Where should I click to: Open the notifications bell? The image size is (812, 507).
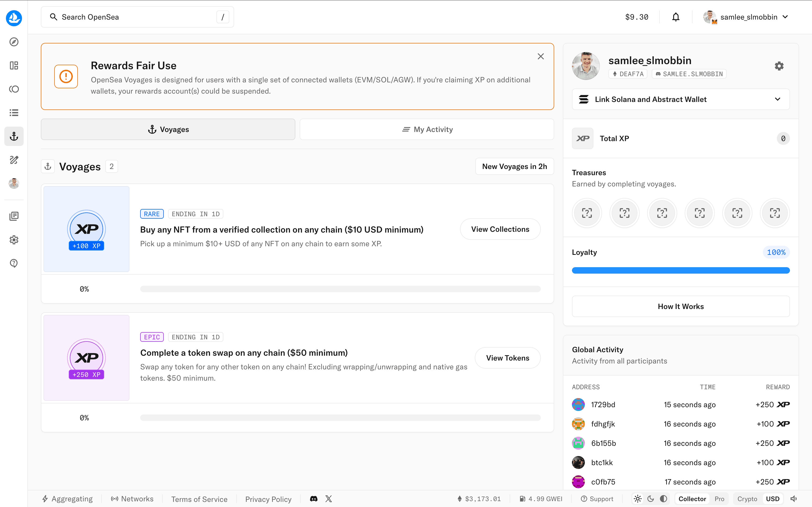click(675, 17)
